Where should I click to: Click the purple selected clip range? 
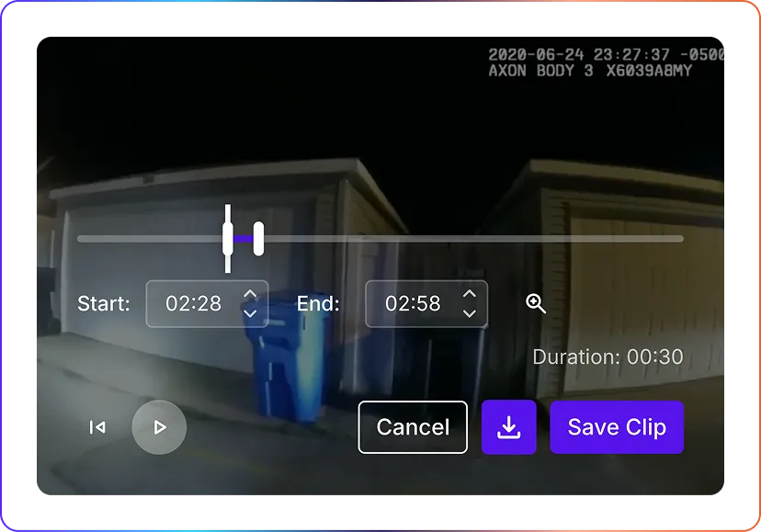[244, 238]
